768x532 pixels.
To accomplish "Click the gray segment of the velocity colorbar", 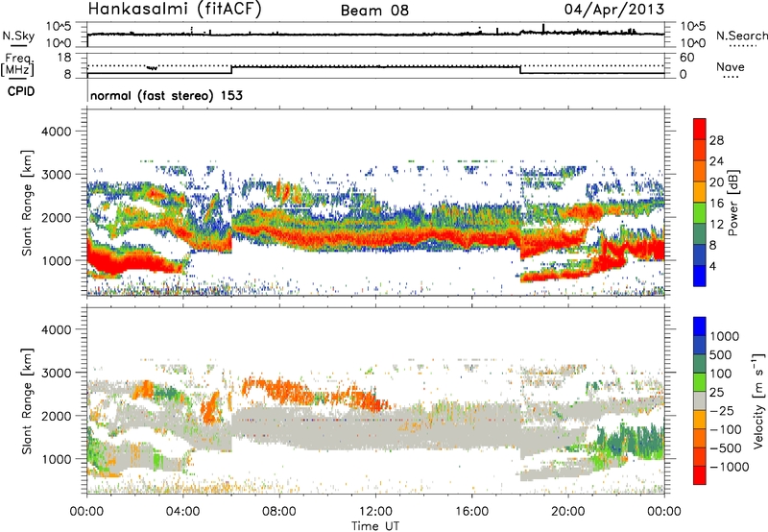I will pyautogui.click(x=700, y=400).
